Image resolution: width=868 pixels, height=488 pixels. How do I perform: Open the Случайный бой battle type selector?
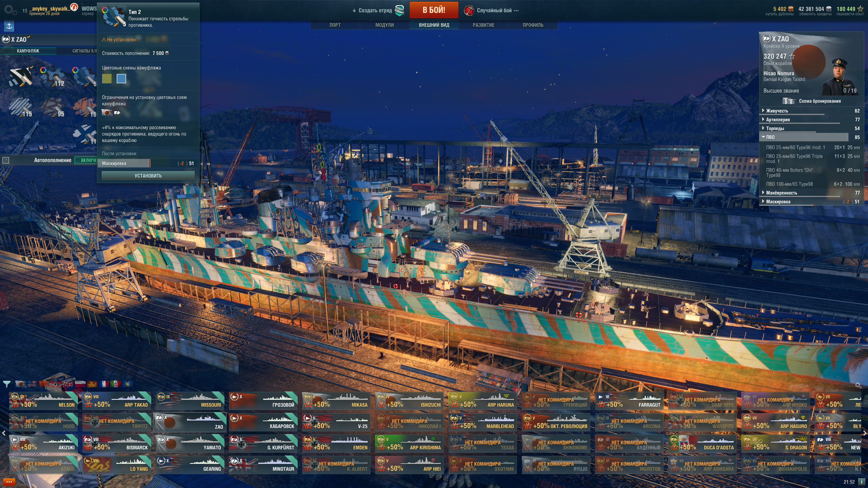point(491,10)
